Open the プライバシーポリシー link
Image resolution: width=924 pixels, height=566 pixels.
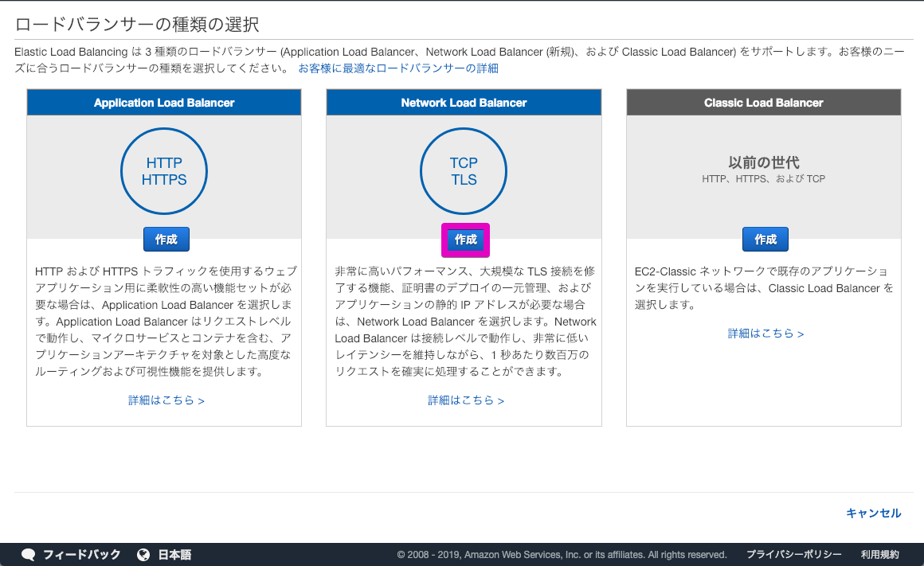(793, 554)
